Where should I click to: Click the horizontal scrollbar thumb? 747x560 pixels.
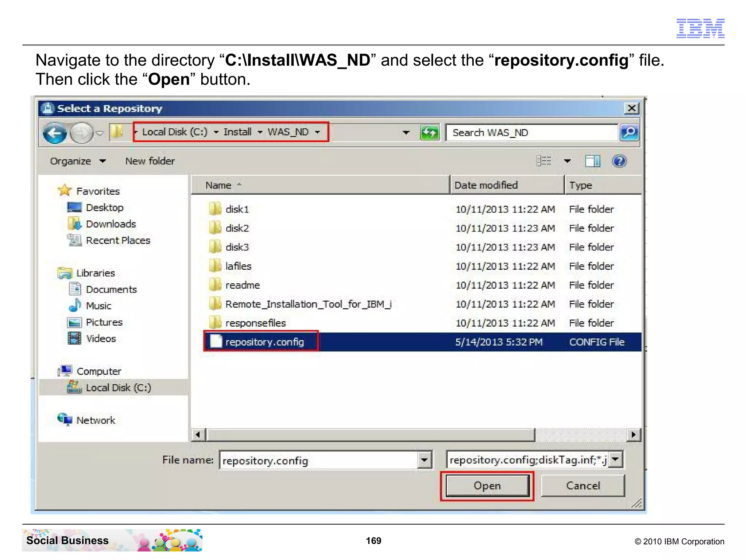pyautogui.click(x=371, y=435)
